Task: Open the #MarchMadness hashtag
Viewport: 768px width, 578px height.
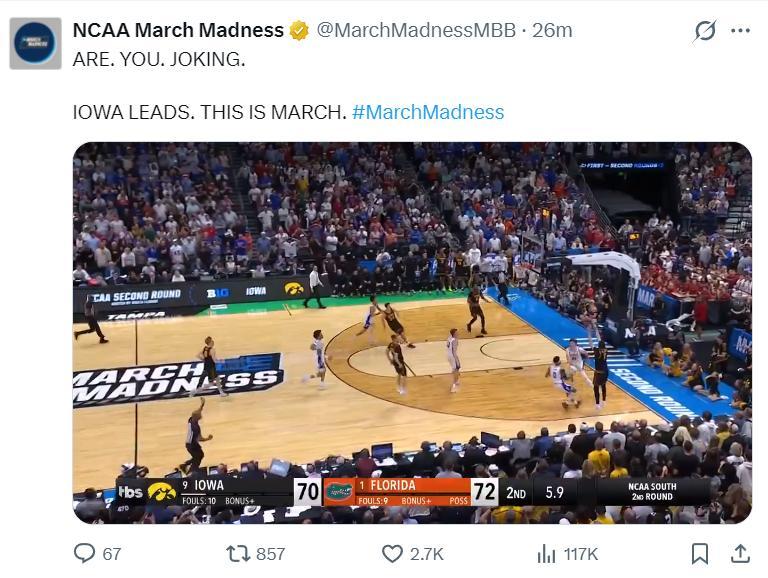Action: [x=428, y=112]
